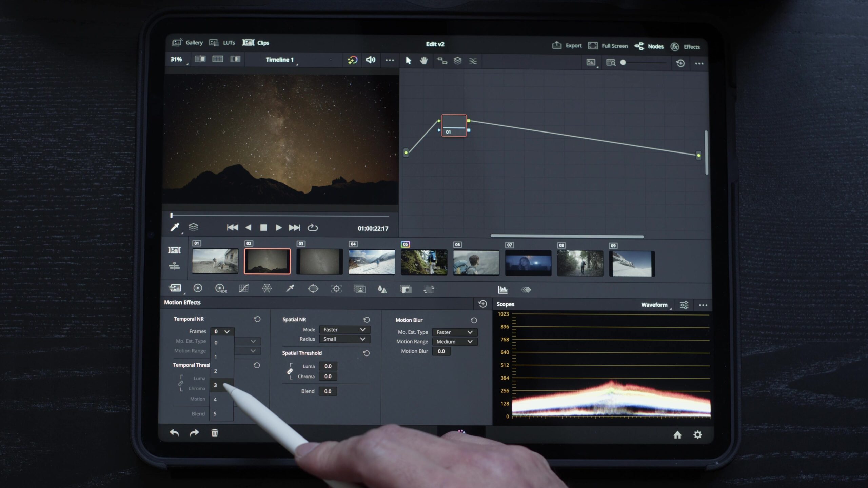
Task: Reset Temporal NR settings
Action: (x=257, y=319)
